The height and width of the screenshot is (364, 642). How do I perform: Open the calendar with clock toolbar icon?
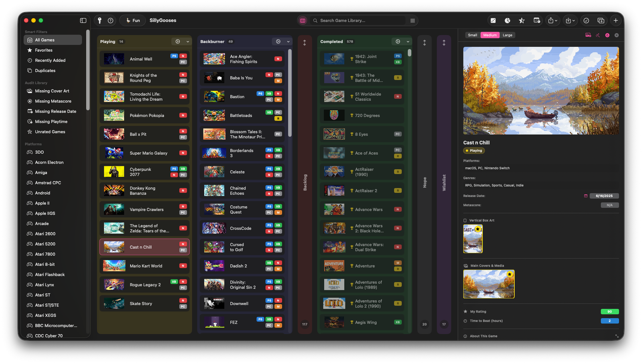(537, 20)
